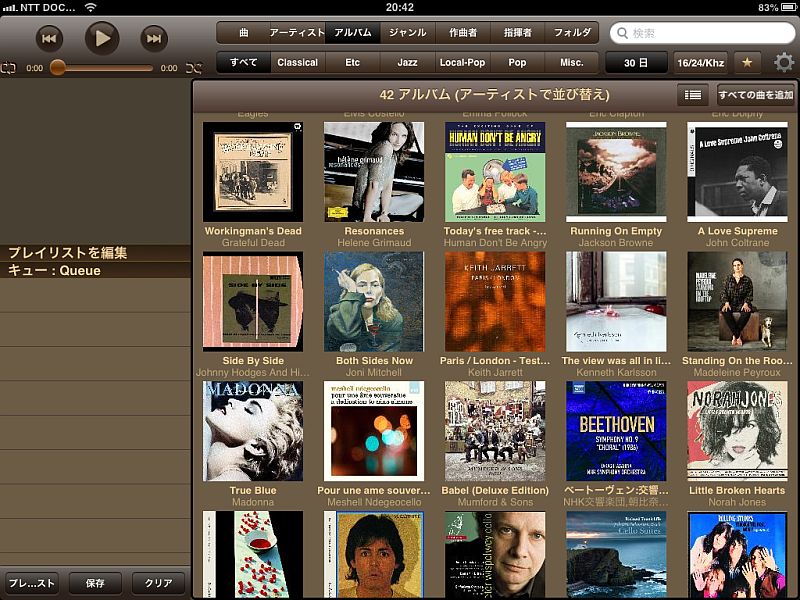The height and width of the screenshot is (600, 800).
Task: Toggle the star favorites filter
Action: coord(747,63)
